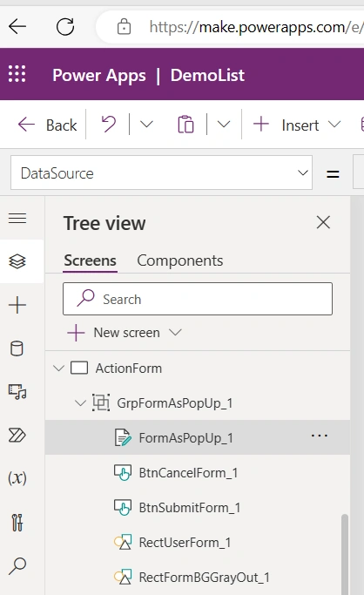Viewport: 364px width, 595px height.
Task: Open the Advanced tools icon
Action: 17,522
